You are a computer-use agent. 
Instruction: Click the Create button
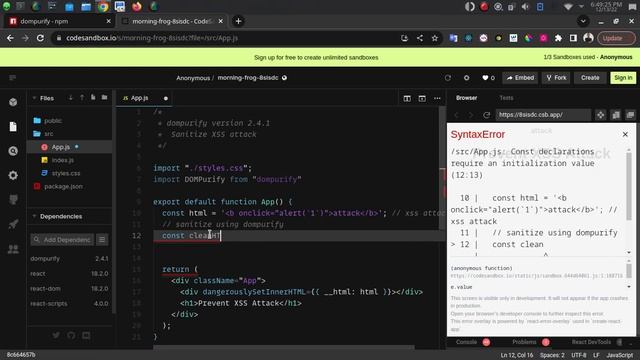tap(590, 78)
